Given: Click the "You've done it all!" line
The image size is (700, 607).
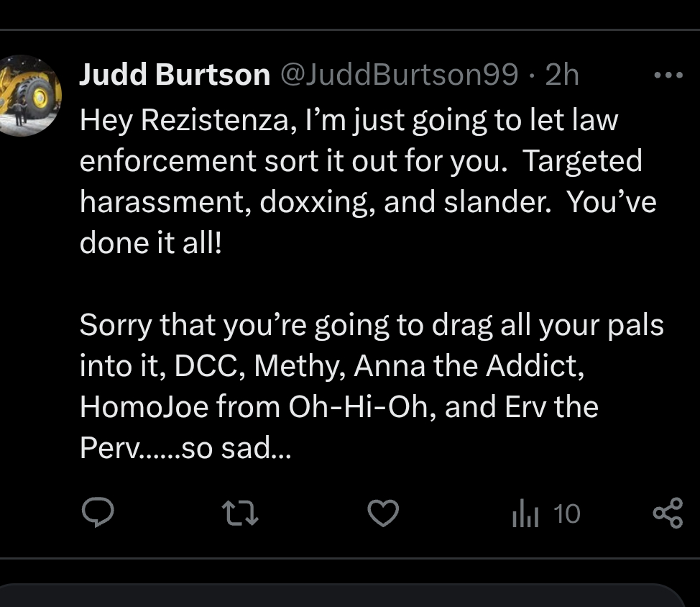Looking at the screenshot, I should [x=151, y=243].
